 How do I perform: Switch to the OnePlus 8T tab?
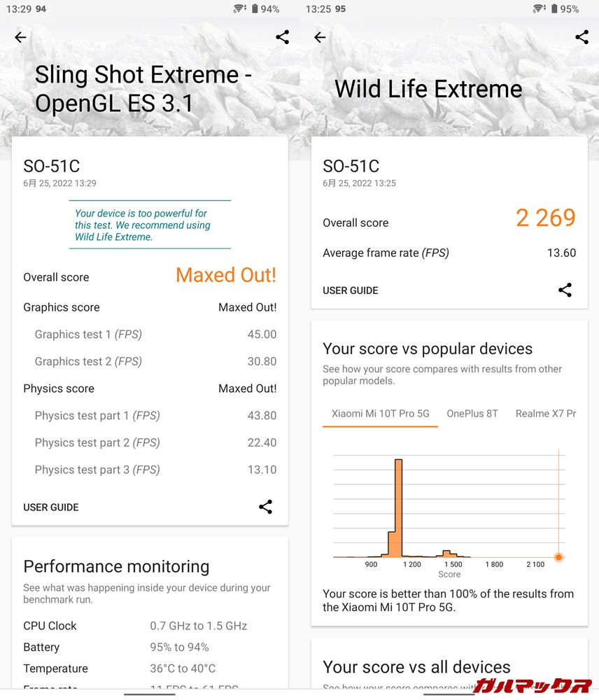472,414
